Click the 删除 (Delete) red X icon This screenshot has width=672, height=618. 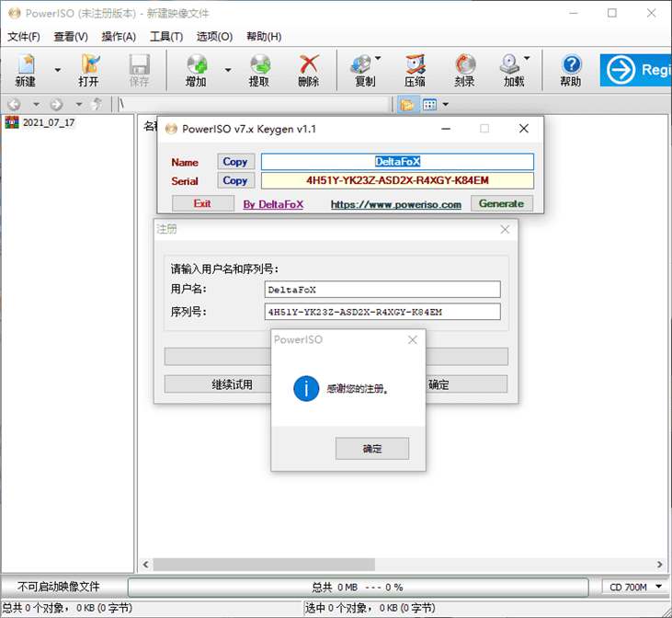pyautogui.click(x=309, y=70)
